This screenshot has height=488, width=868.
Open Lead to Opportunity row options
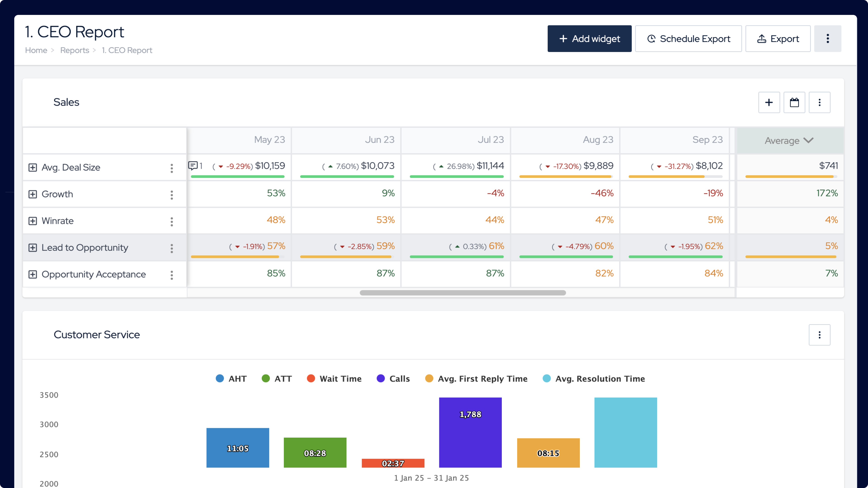[x=172, y=249]
